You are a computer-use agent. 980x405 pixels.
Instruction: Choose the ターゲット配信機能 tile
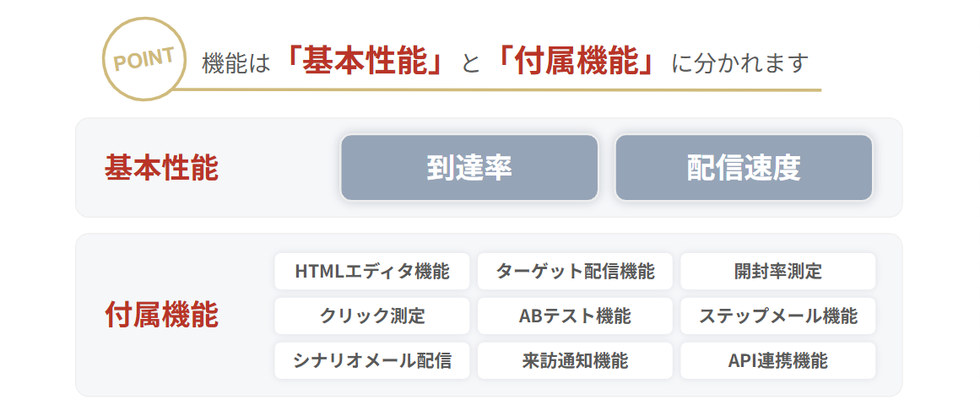tap(575, 271)
